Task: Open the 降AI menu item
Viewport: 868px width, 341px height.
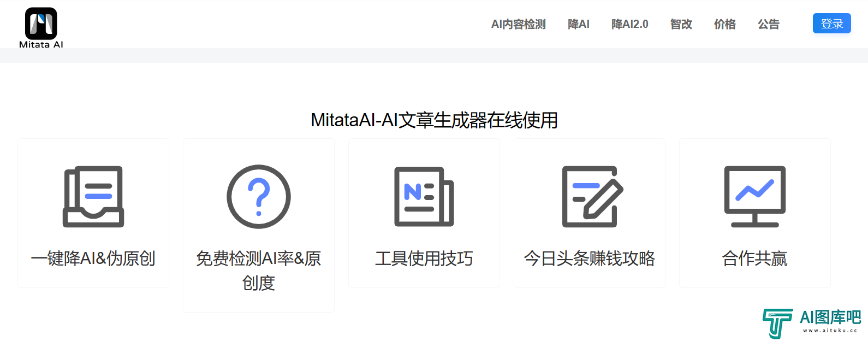Action: tap(579, 24)
